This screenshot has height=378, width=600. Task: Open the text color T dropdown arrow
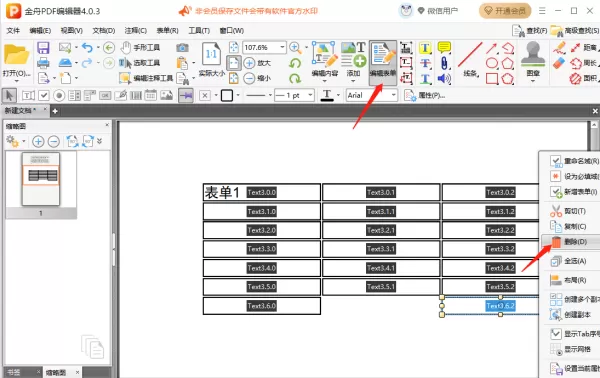338,95
